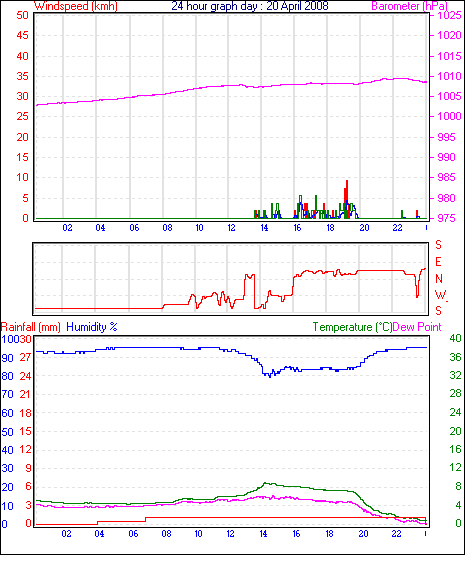
Task: Click hour 14 on top graph axis
Action: 264,228
